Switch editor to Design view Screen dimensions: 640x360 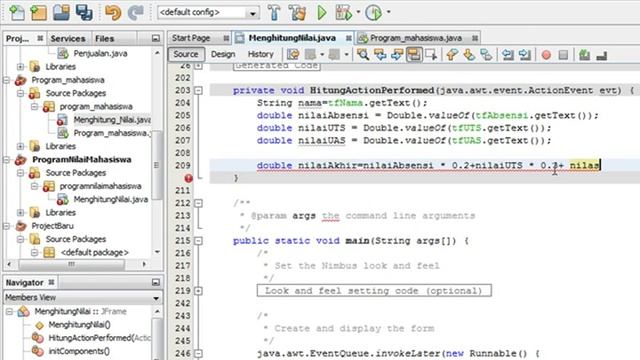223,54
